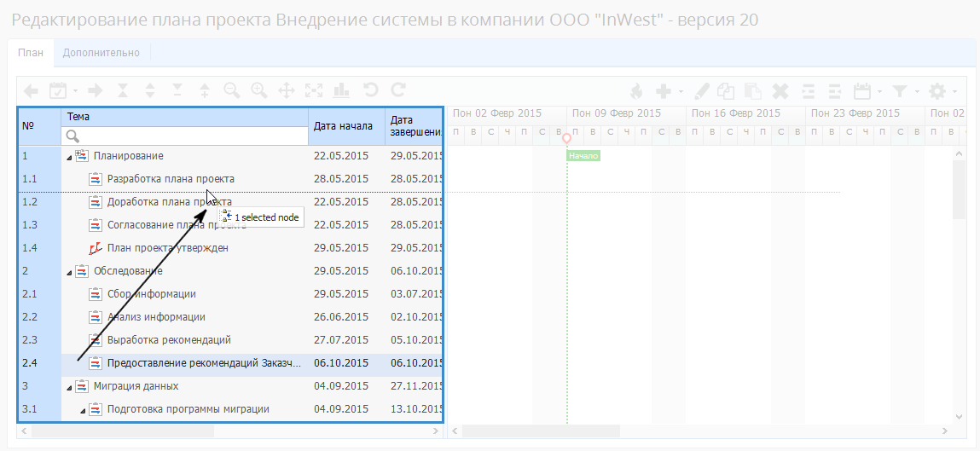This screenshot has width=980, height=451.
Task: Collapse the Подготовка программы миграции node
Action: point(83,410)
